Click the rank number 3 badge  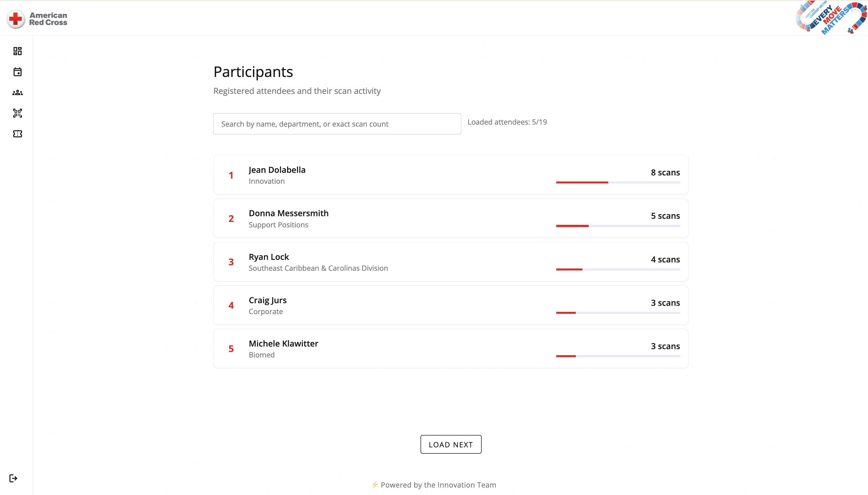pyautogui.click(x=231, y=262)
